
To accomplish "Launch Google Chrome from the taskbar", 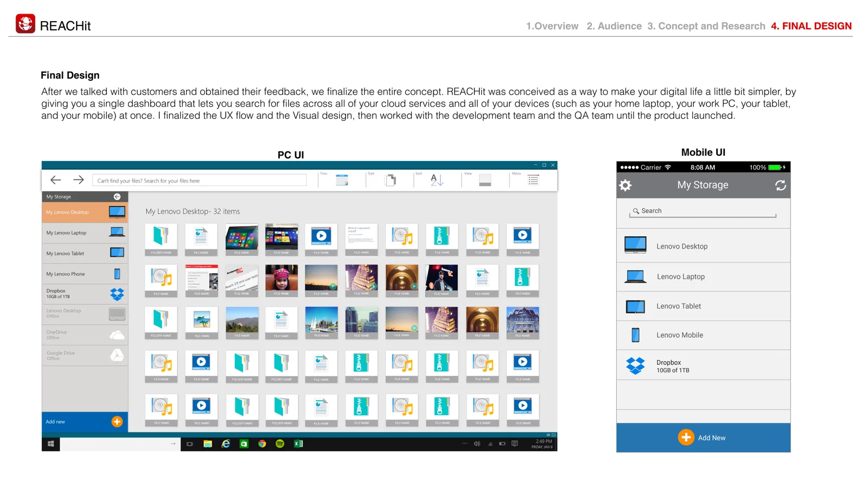I will click(262, 444).
